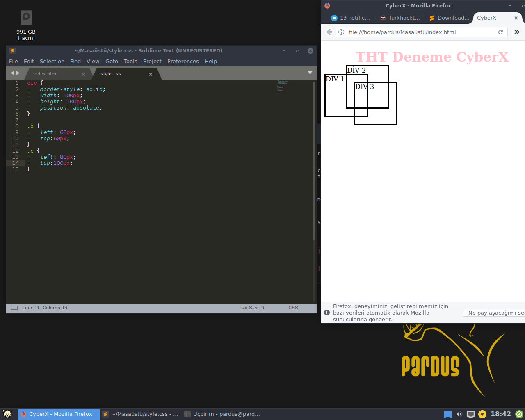This screenshot has height=420, width=525.
Task: Open the View menu
Action: [x=93, y=61]
